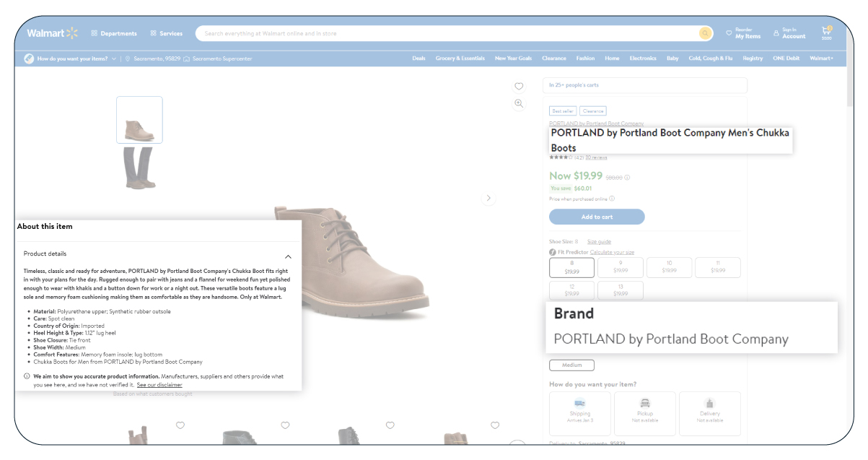Screen dimensions: 868x460
Task: Expand 'How do you want your items?' dropdown
Action: click(70, 58)
